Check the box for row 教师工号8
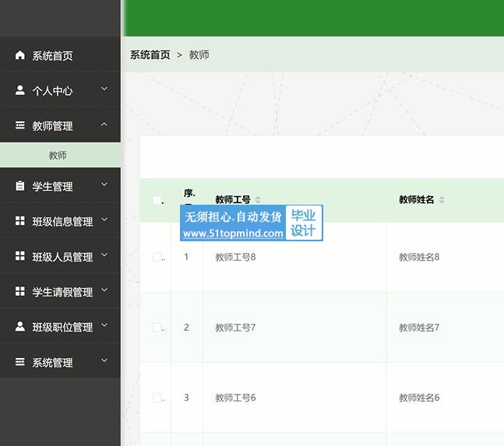 pyautogui.click(x=157, y=257)
